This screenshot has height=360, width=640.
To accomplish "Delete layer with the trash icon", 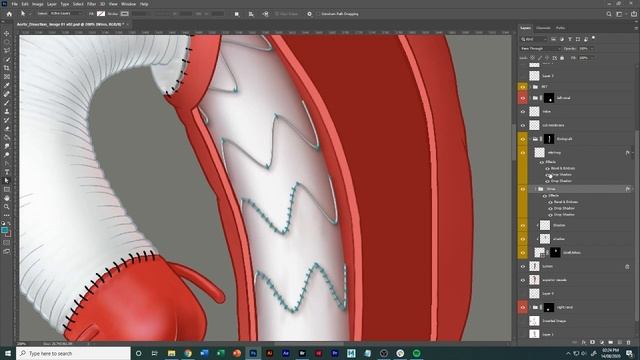I will 629,342.
